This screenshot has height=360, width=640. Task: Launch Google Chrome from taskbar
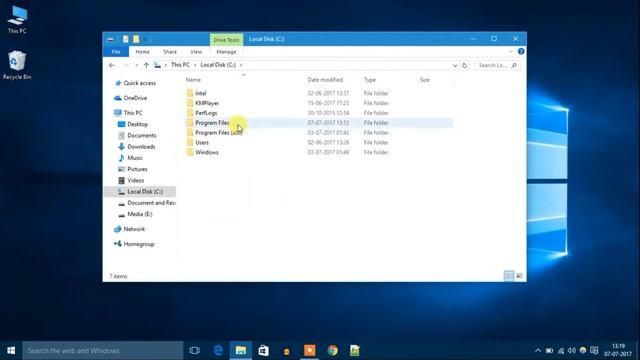pyautogui.click(x=332, y=350)
